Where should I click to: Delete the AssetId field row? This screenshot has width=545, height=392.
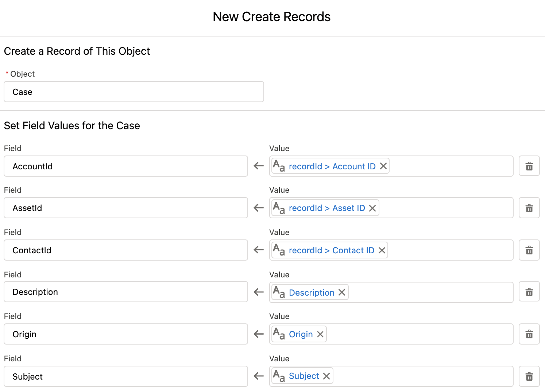point(529,208)
